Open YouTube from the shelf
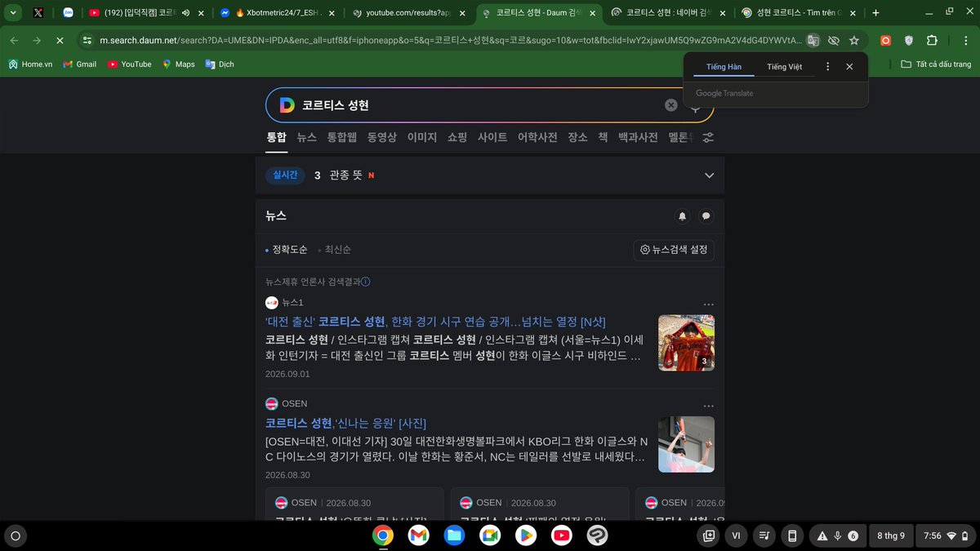 pyautogui.click(x=561, y=535)
